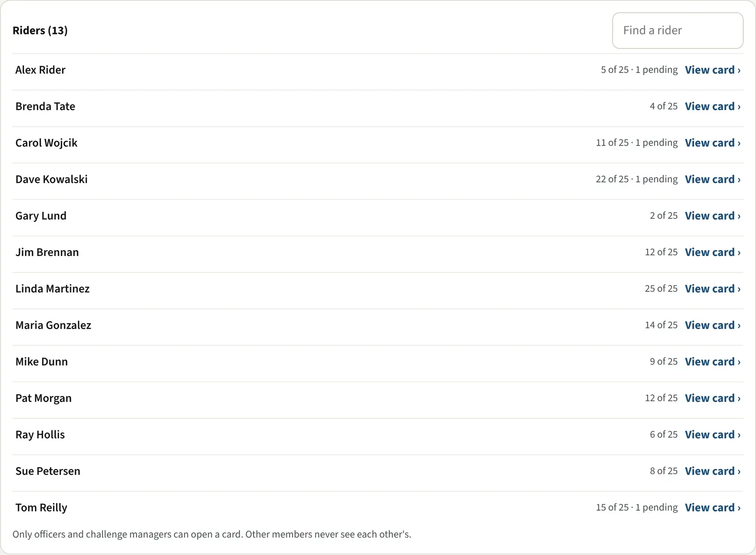Image resolution: width=756 pixels, height=555 pixels.
Task: Click the name Dave Kowalski
Action: coord(52,179)
